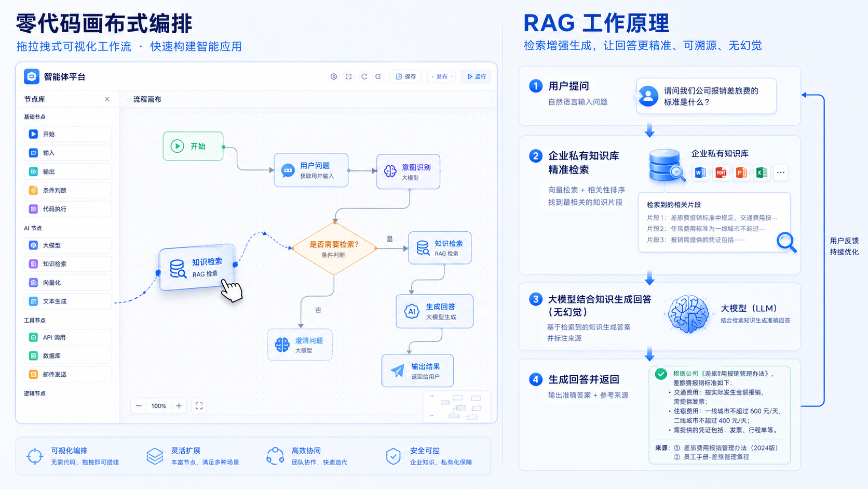The height and width of the screenshot is (489, 868).
Task: Open source ② 员工手册-差旅管理章程
Action: (711, 457)
